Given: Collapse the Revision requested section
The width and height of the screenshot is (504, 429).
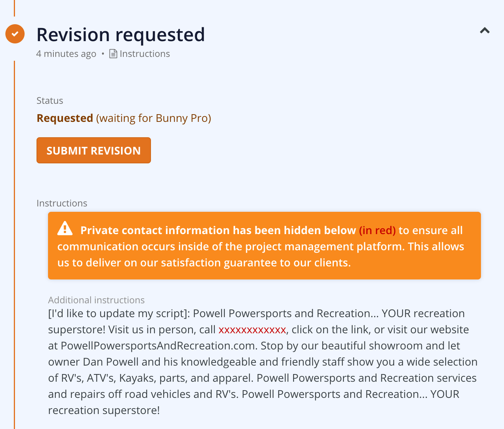Looking at the screenshot, I should point(485,31).
